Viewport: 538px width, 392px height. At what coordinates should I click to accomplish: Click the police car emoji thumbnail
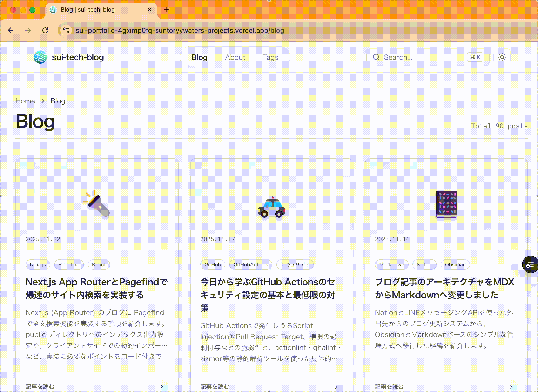[271, 207]
